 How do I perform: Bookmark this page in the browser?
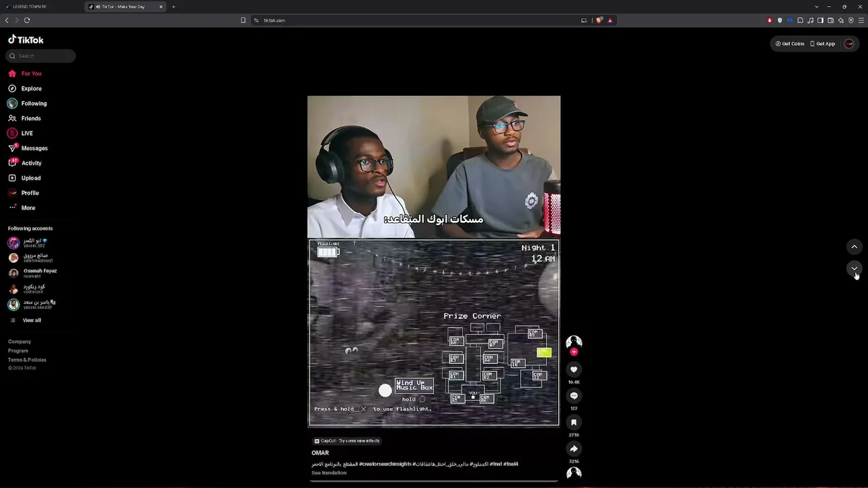(x=243, y=20)
